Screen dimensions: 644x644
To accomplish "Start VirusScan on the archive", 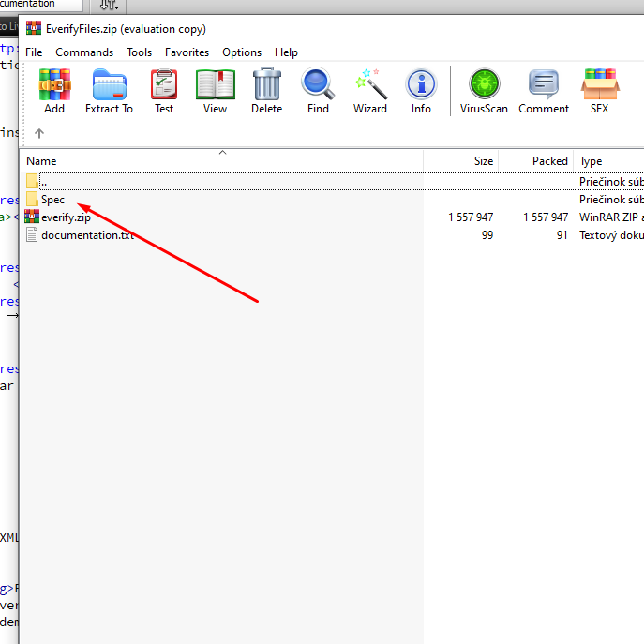I will (485, 83).
